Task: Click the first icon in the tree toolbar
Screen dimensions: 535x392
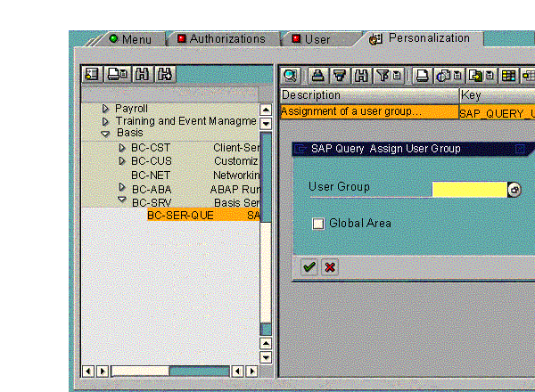Action: [92, 75]
